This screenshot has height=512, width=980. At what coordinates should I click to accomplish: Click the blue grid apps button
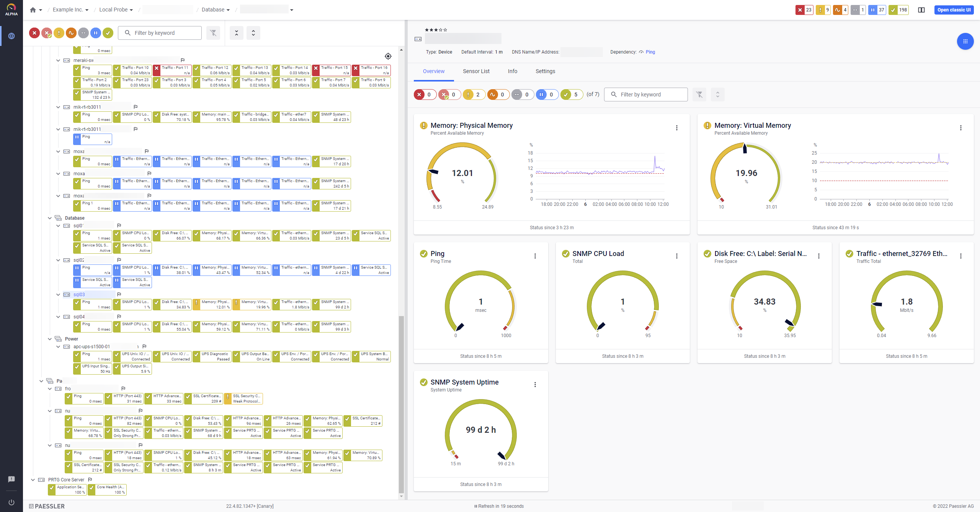pos(965,41)
